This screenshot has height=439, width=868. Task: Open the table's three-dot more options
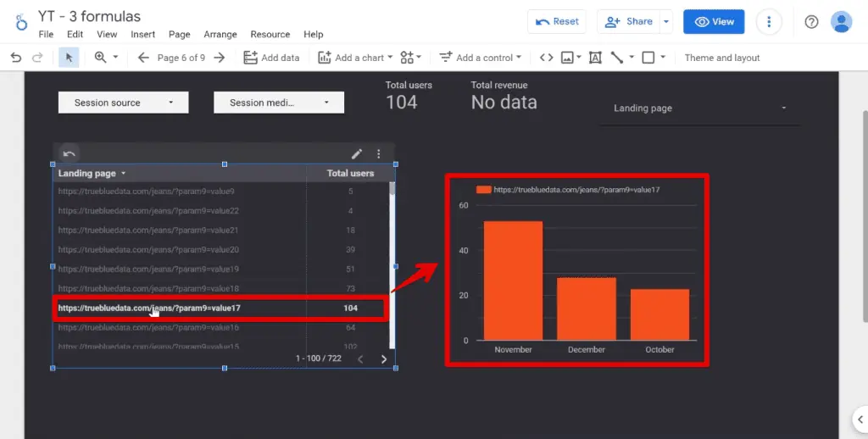379,153
